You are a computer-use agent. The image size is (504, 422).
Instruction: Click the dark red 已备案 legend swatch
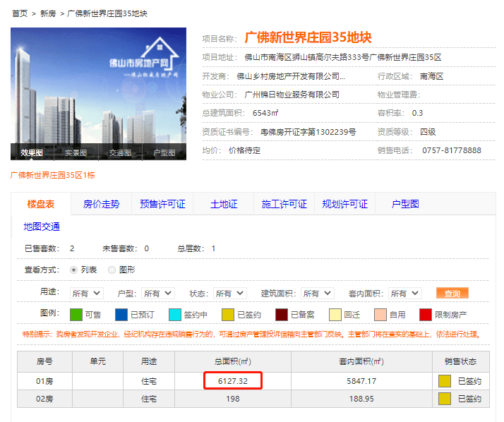(x=282, y=315)
